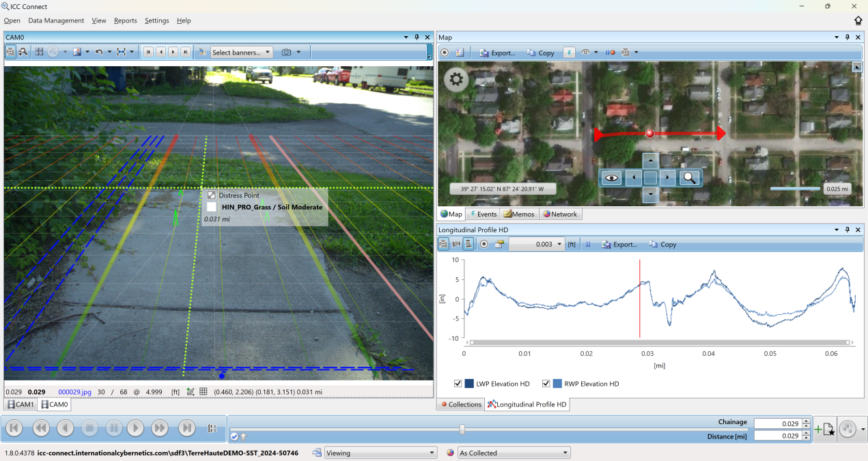Open the map settings gear on the aerial view

point(456,79)
